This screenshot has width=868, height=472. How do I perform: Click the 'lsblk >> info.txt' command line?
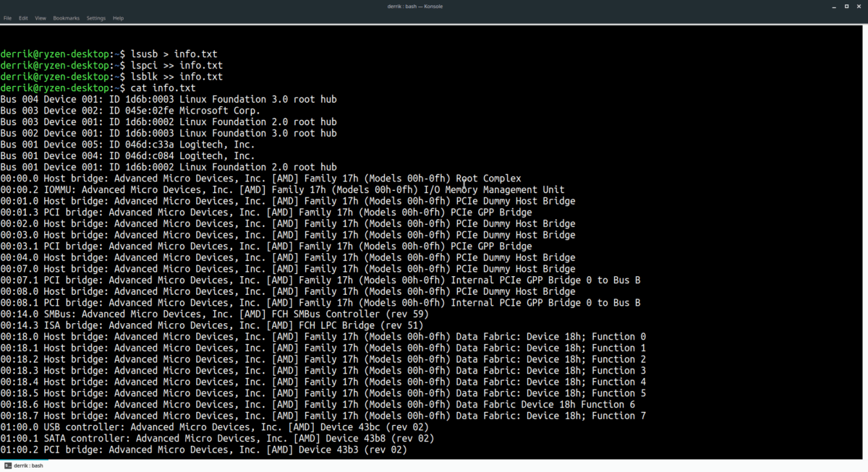[111, 77]
